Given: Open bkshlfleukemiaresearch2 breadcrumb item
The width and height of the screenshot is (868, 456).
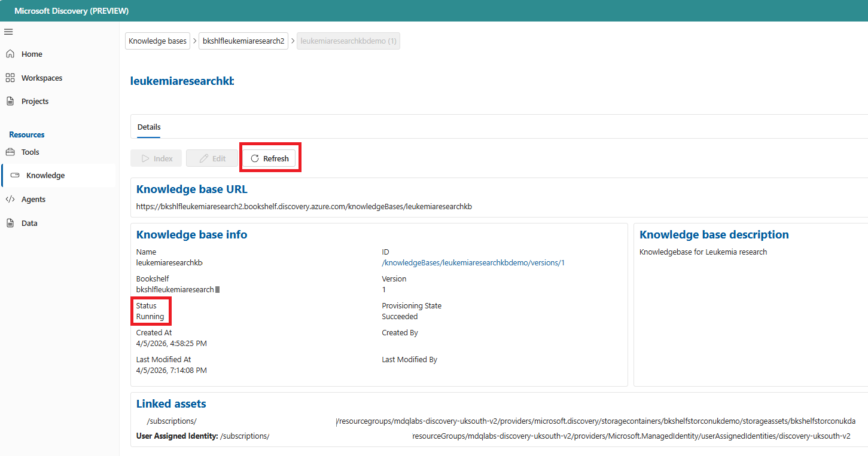Looking at the screenshot, I should (243, 41).
